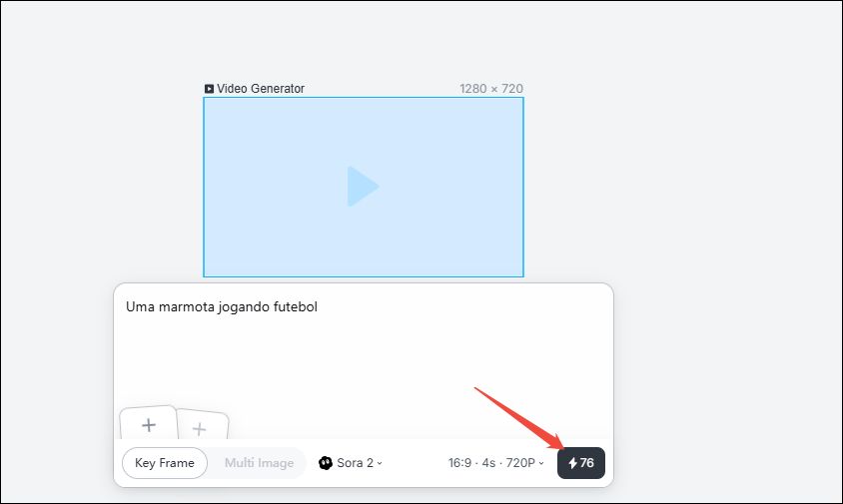This screenshot has width=843, height=504.
Task: Open the Sora 2 model dropdown
Action: click(x=352, y=463)
